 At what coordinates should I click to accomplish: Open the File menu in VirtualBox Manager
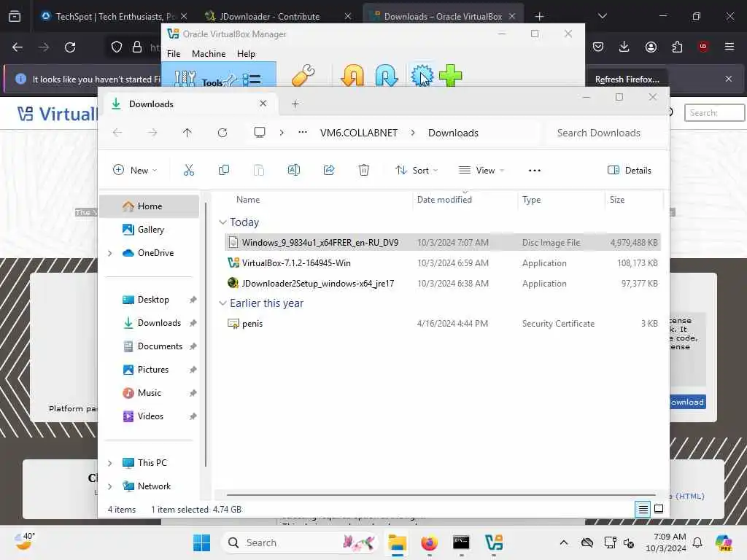pos(174,54)
